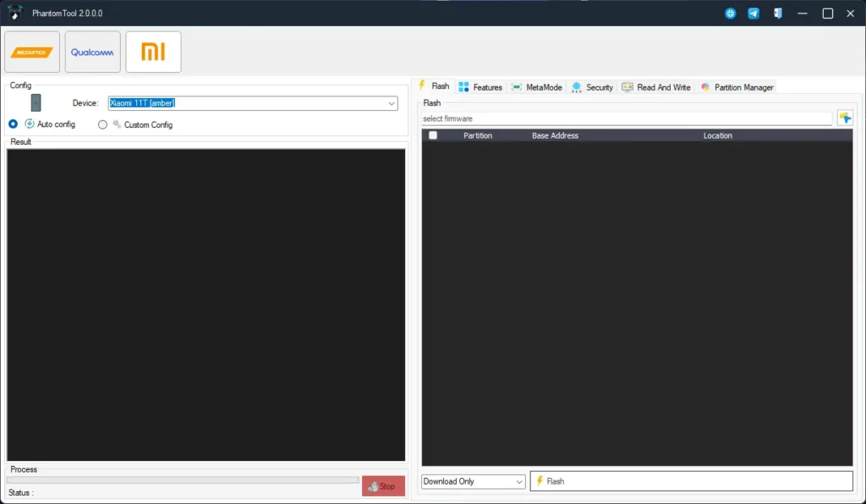Check the select-all partitions checkbox
The height and width of the screenshot is (504, 866).
[433, 135]
